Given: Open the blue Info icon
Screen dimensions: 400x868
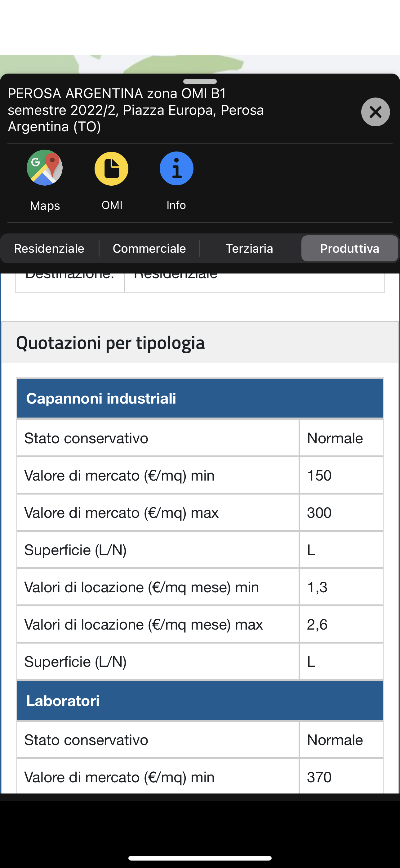Looking at the screenshot, I should pos(176,168).
